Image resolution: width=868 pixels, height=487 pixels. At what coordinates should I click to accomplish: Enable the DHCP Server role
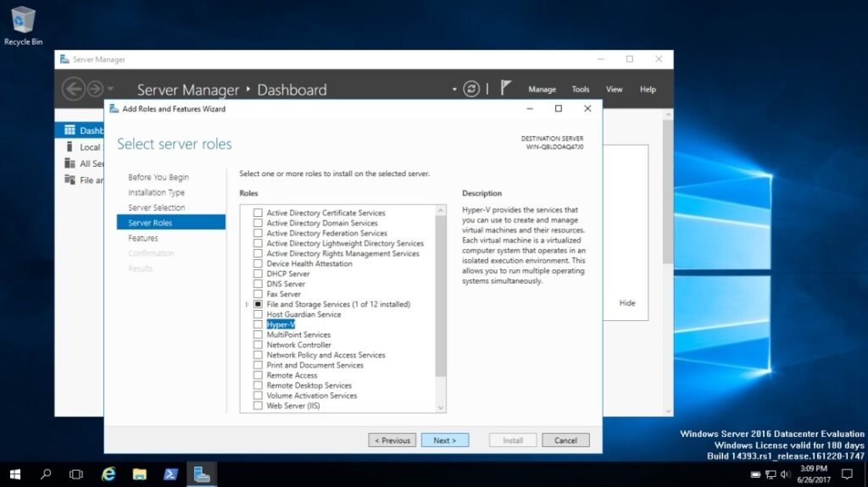(258, 274)
